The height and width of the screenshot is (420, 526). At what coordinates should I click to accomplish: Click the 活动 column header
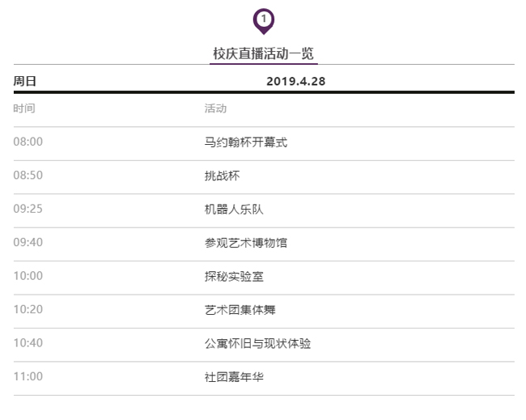pos(215,108)
